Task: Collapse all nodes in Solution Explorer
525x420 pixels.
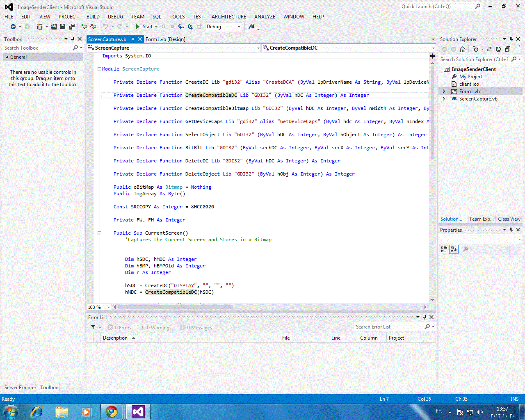Action: point(508,49)
